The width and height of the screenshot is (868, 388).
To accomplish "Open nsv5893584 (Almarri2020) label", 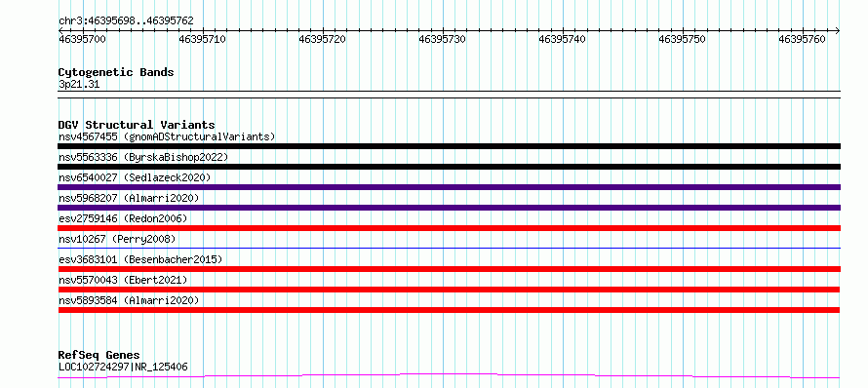I will pos(129,300).
